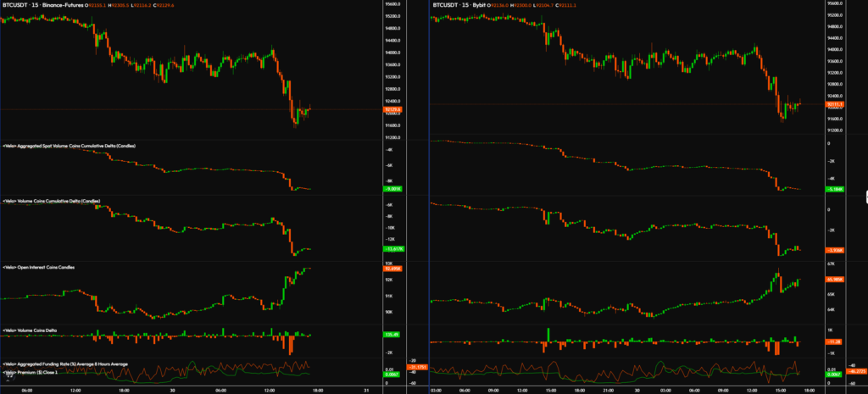Click the green 135.49 volume delta tag
This screenshot has height=394, width=868.
(392, 335)
